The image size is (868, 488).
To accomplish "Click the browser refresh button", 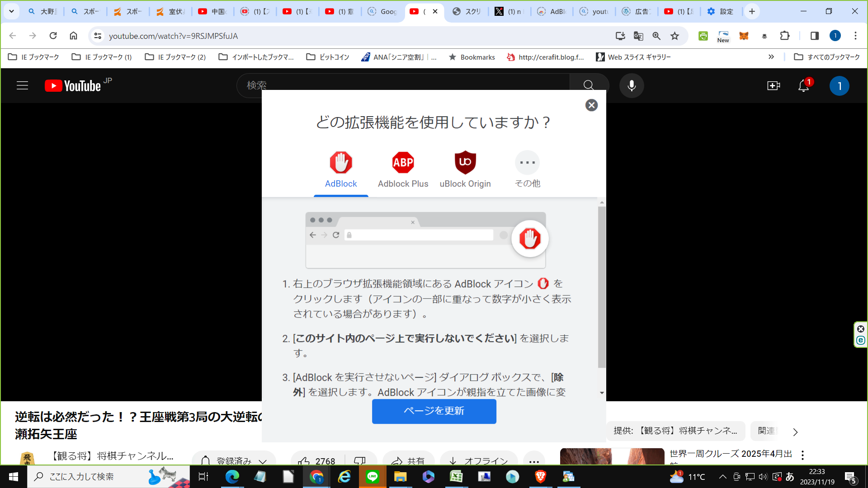I will click(53, 36).
